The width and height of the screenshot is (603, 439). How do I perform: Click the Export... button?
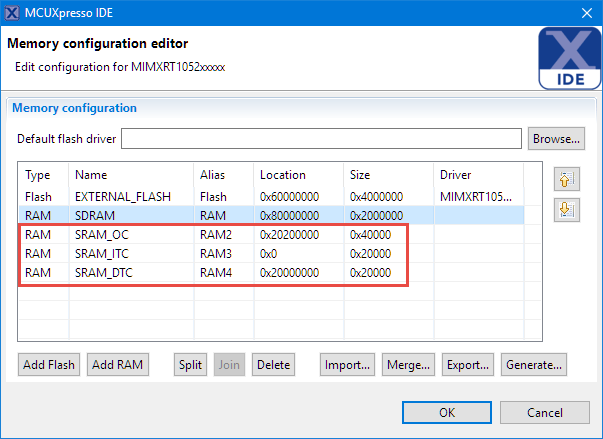pos(467,365)
